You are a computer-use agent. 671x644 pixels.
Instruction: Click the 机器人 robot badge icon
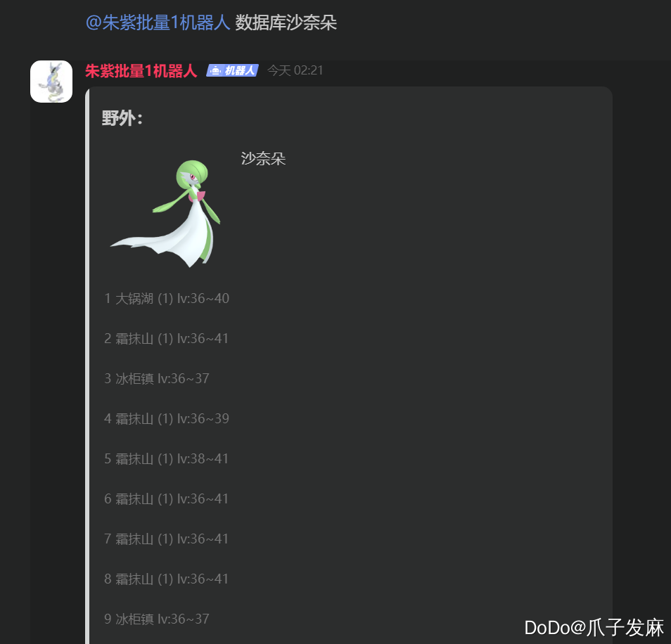232,70
